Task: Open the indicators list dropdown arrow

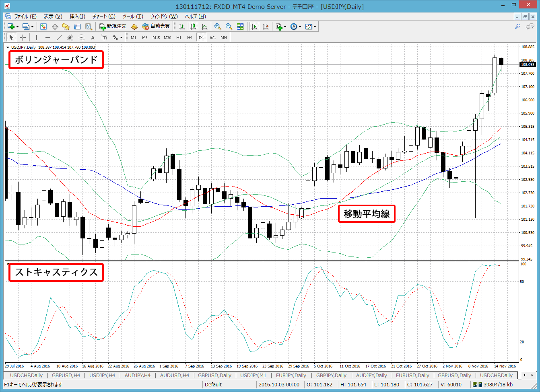Action: point(285,27)
